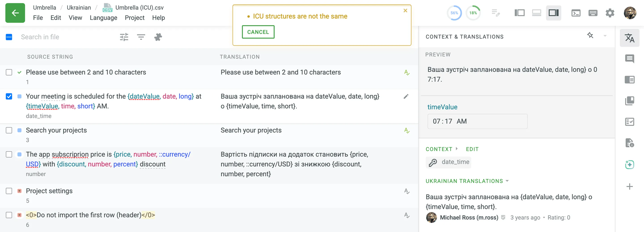Open the advanced search filter options icon
Viewport: 644px width, 232px height.
pyautogui.click(x=124, y=37)
